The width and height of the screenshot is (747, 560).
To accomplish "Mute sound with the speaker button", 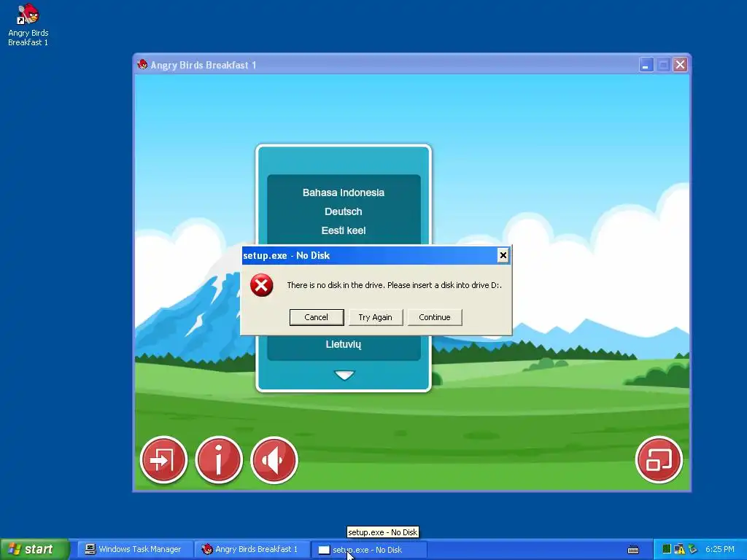I will (x=274, y=460).
